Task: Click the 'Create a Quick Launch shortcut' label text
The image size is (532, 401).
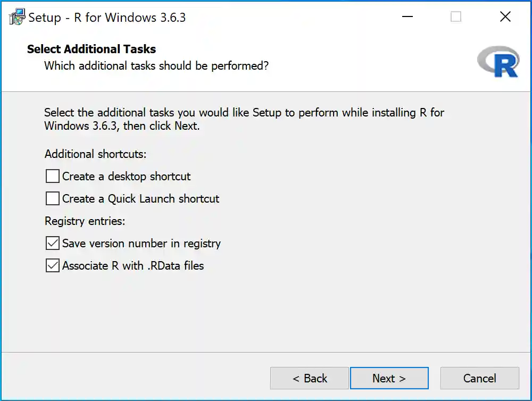Action: pos(140,199)
